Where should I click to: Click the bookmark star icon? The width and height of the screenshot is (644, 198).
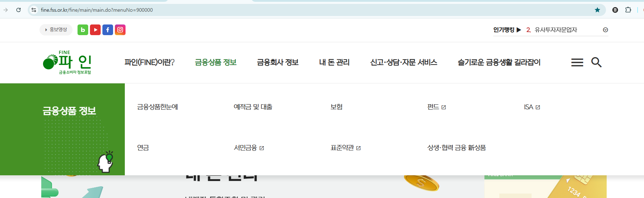pyautogui.click(x=597, y=10)
